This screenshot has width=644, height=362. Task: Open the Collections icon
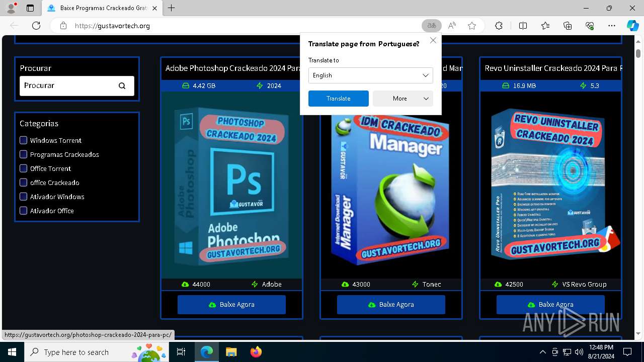coord(568,26)
